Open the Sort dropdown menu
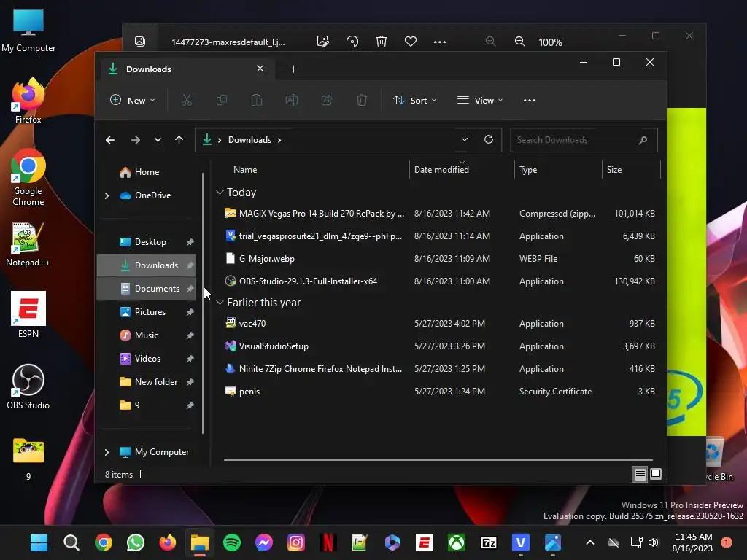Viewport: 747px width, 560px height. (x=414, y=100)
